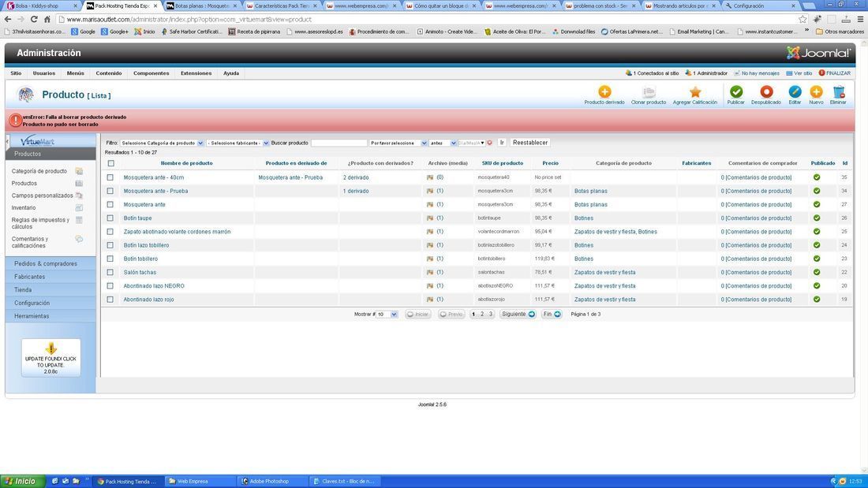Click the Reestablecer filter button
This screenshot has height=488, width=868.
(530, 143)
